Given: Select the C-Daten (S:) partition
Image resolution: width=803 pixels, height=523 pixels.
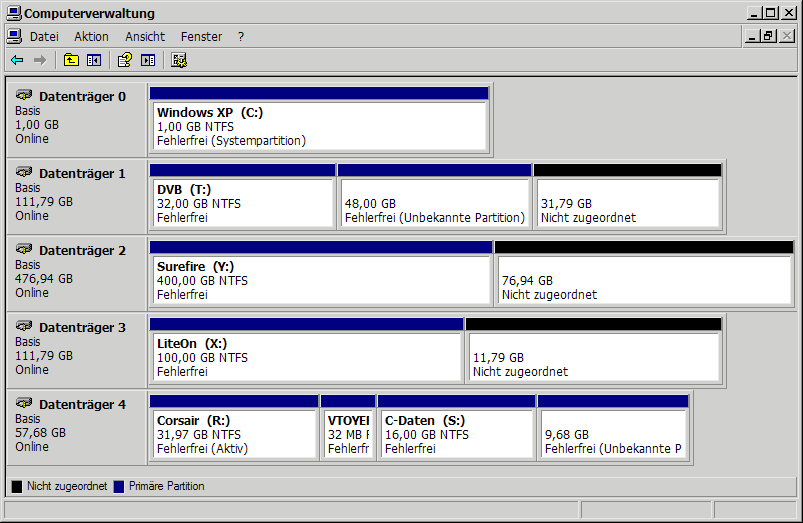Looking at the screenshot, I should (x=456, y=428).
